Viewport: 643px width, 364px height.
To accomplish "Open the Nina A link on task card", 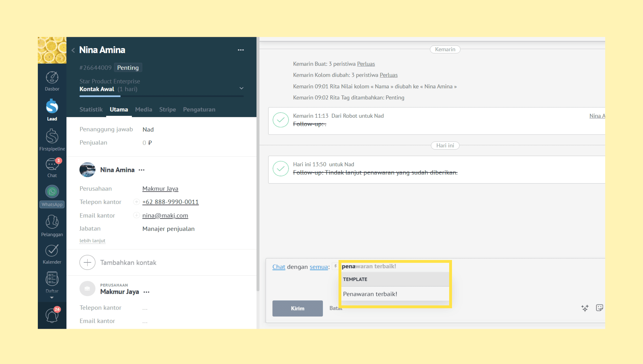I will click(597, 116).
